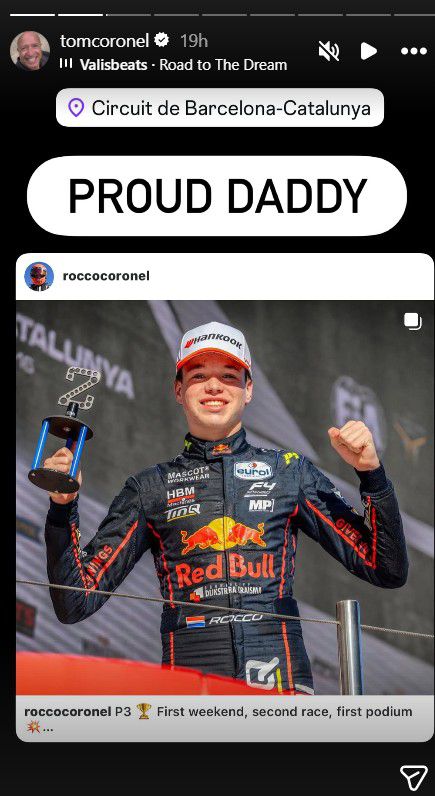435x796 pixels.
Task: Jump to first story progress segment
Action: (32, 14)
